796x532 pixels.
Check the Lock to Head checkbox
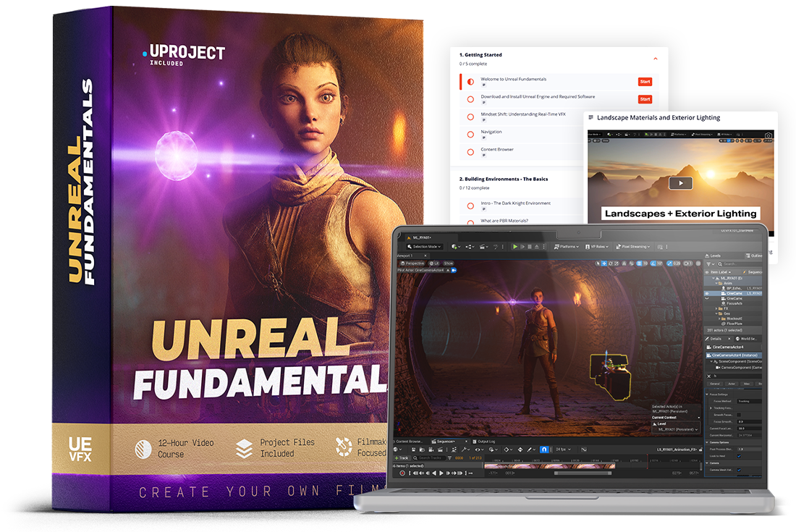click(x=738, y=456)
